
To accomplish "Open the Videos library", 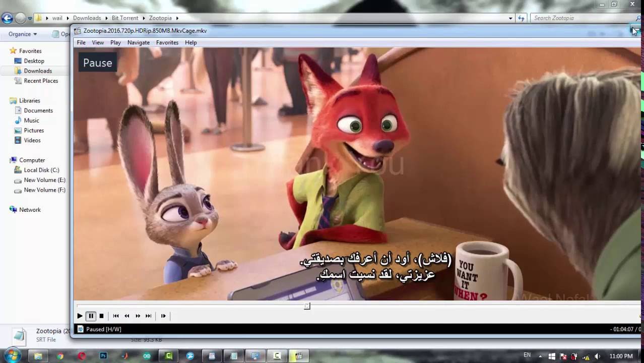I will [x=32, y=140].
